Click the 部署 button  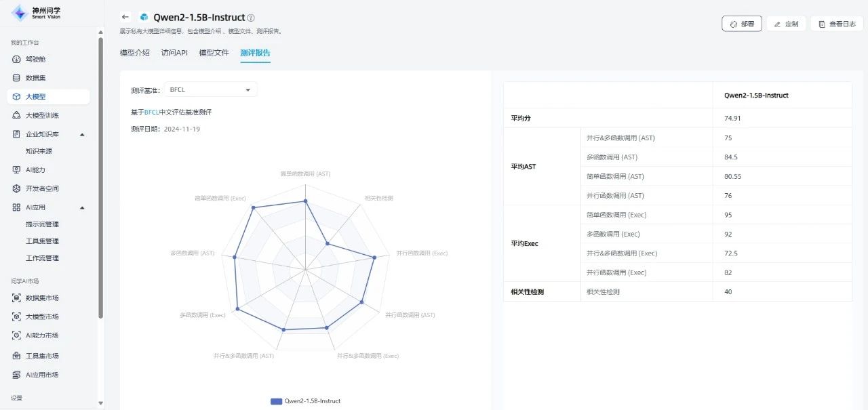(x=742, y=24)
